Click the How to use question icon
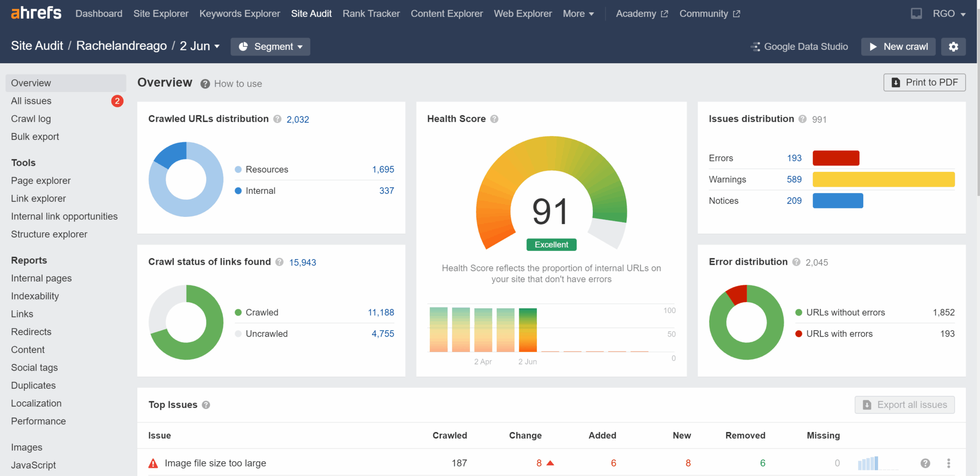The image size is (980, 476). (x=205, y=84)
